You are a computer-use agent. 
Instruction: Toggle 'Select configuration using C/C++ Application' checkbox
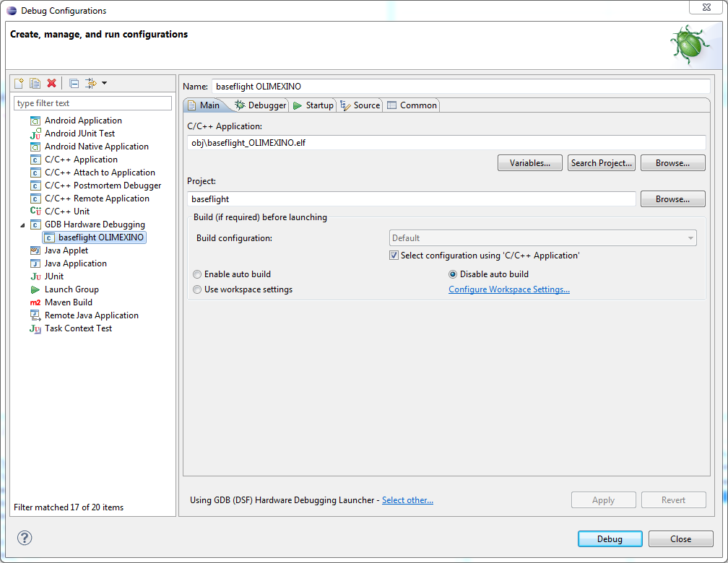coord(394,256)
